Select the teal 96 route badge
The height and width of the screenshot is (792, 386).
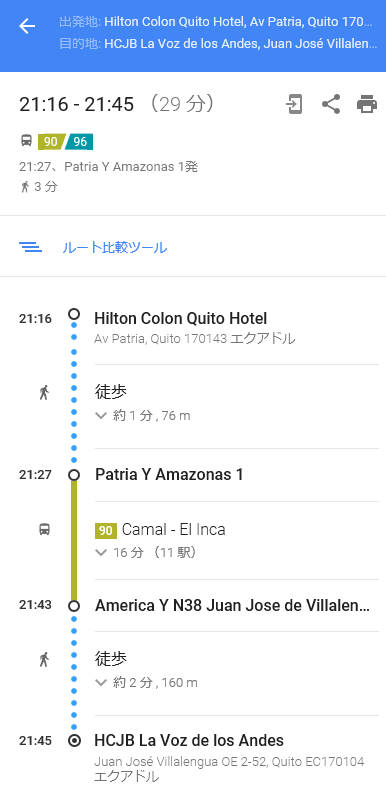[80, 141]
